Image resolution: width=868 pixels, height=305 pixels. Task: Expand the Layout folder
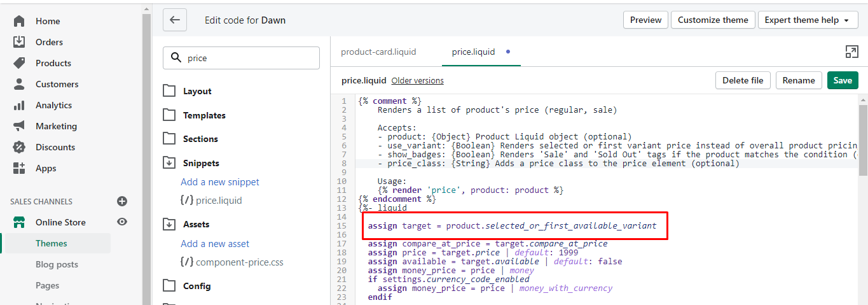pyautogui.click(x=169, y=91)
